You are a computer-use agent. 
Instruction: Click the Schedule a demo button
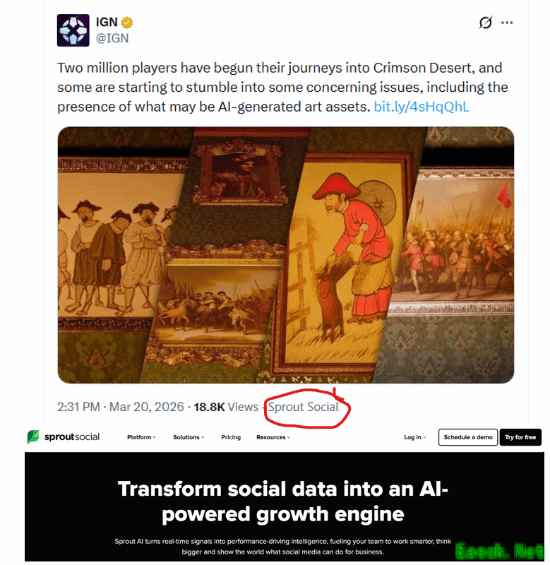click(x=468, y=437)
